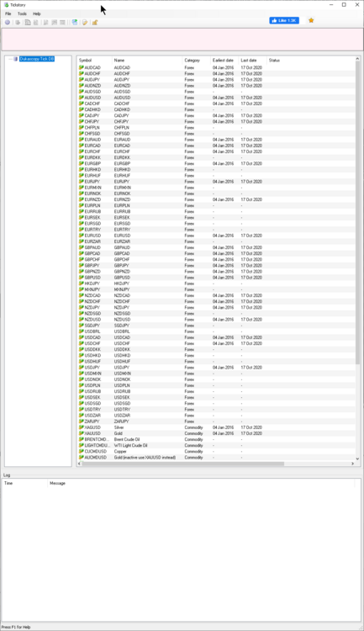This screenshot has width=364, height=631.
Task: Click the icon next to BRENTCMD symbol
Action: [x=82, y=439]
